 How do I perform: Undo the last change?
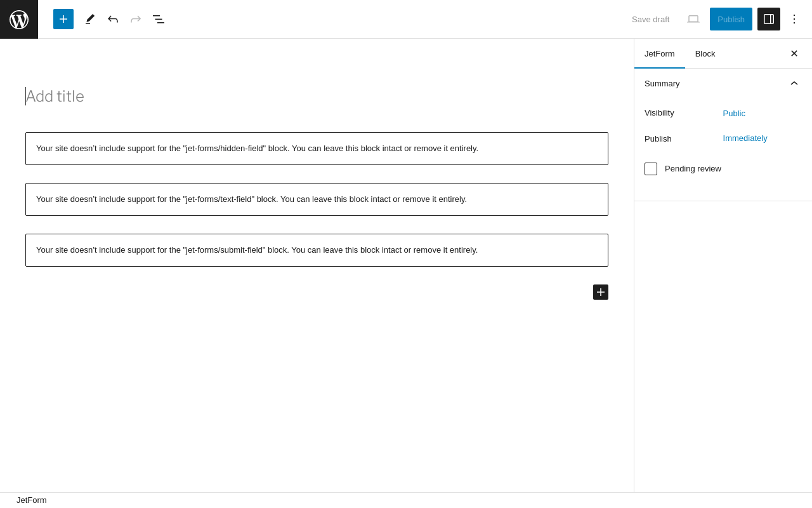113,19
